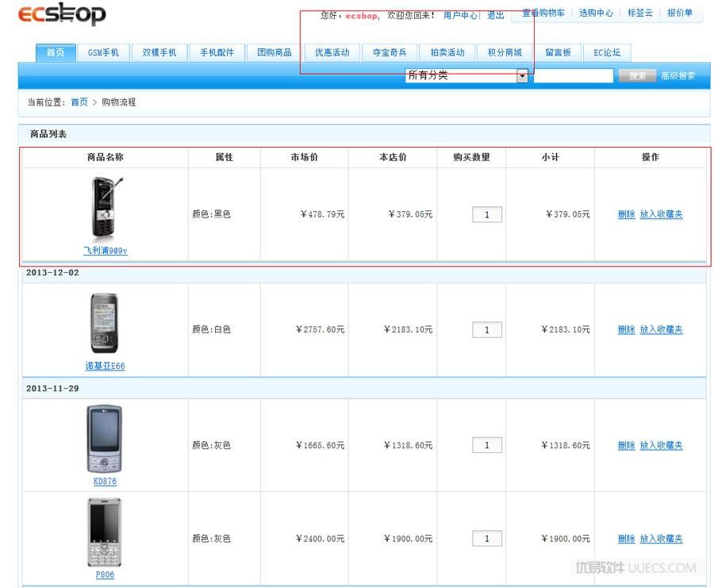Click the P806 phone thumbnail

104,532
